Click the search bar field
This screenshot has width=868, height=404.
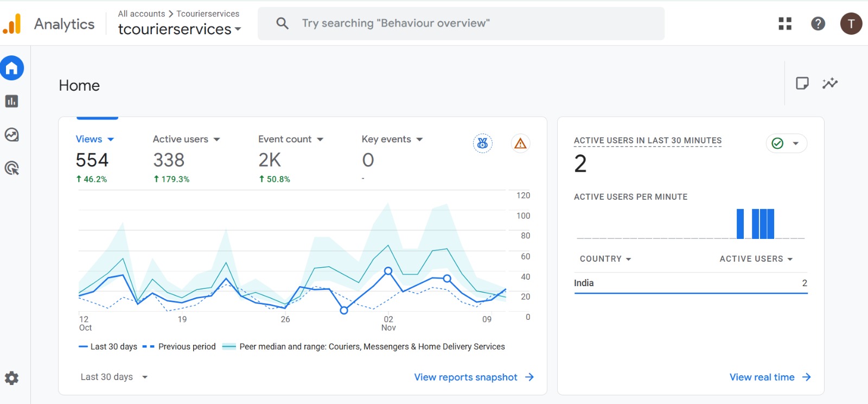461,23
